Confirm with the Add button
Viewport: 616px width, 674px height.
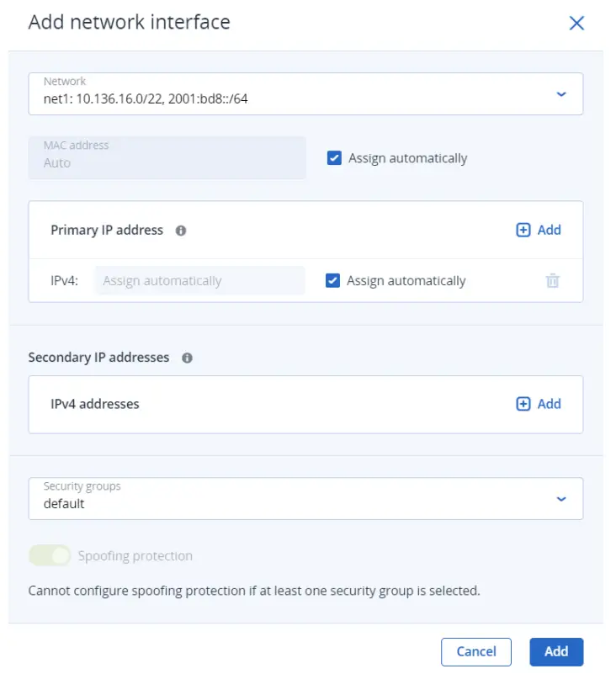(556, 651)
